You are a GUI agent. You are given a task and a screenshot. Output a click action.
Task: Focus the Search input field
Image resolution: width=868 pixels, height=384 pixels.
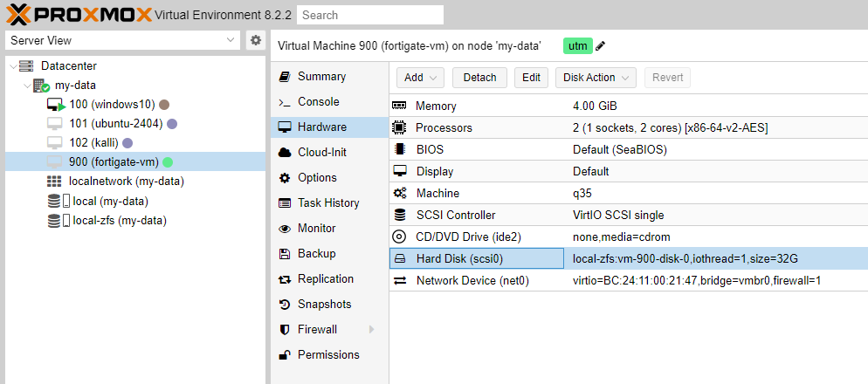coord(369,15)
